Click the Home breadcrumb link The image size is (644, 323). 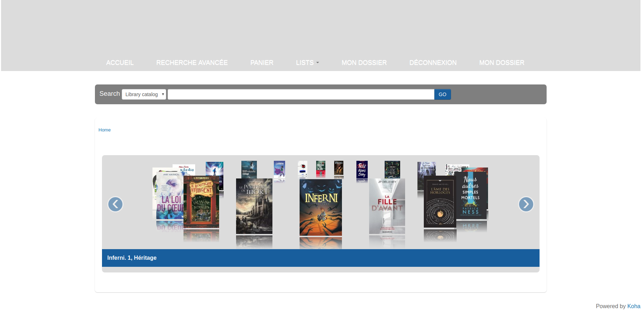point(104,130)
